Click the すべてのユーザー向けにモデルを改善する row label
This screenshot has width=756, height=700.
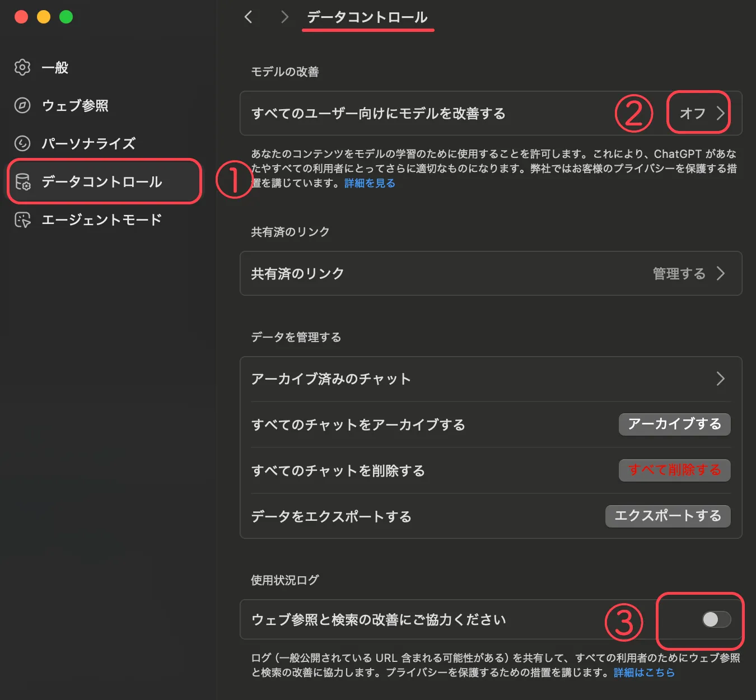(x=379, y=114)
